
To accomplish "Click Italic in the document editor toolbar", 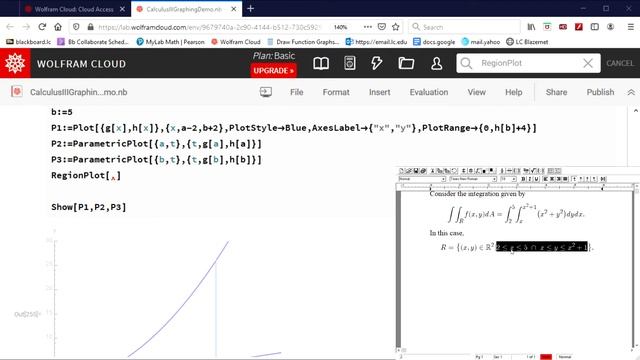I will [530, 179].
